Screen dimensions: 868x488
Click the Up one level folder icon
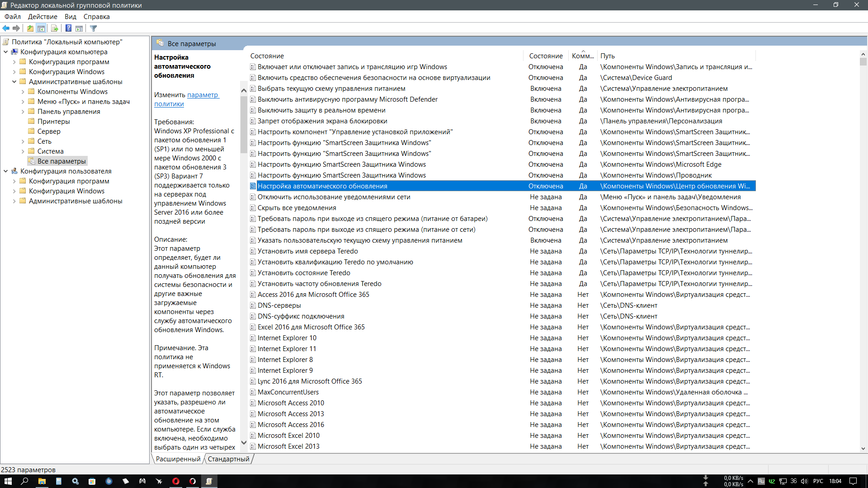[x=30, y=28]
